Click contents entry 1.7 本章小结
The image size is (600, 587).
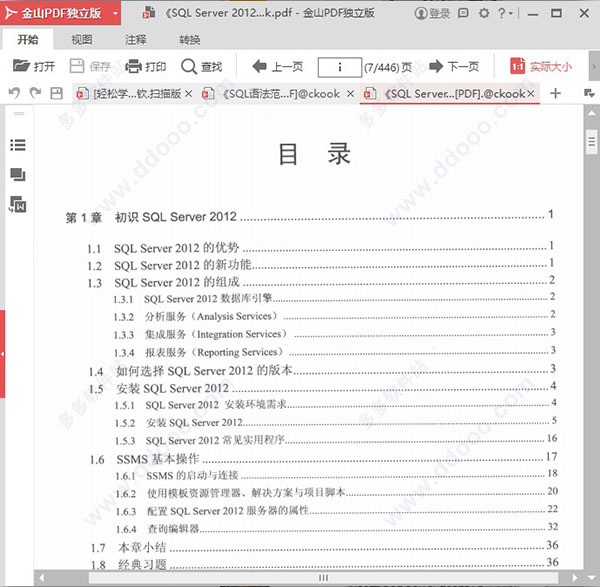coord(324,547)
